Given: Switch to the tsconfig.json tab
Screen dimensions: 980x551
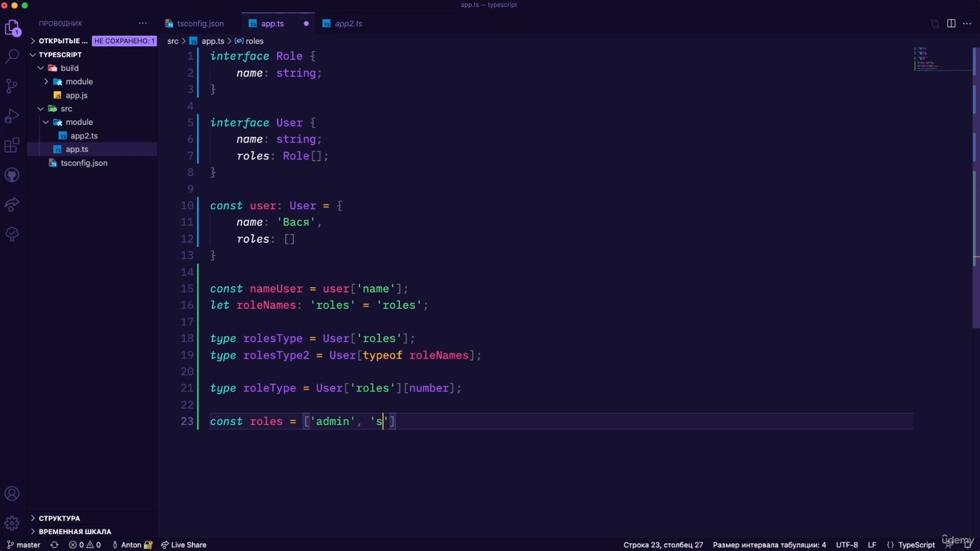Looking at the screenshot, I should click(200, 23).
